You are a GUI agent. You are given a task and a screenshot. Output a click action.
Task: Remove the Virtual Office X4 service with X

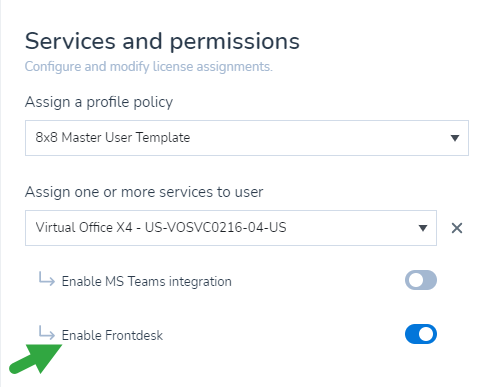click(457, 228)
